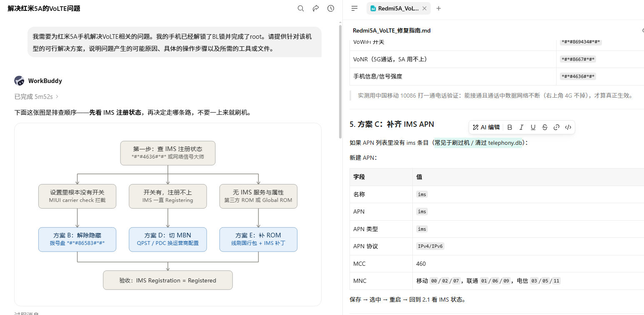This screenshot has height=315, width=644.
Task: Click the MNC field cell
Action: coord(381,281)
